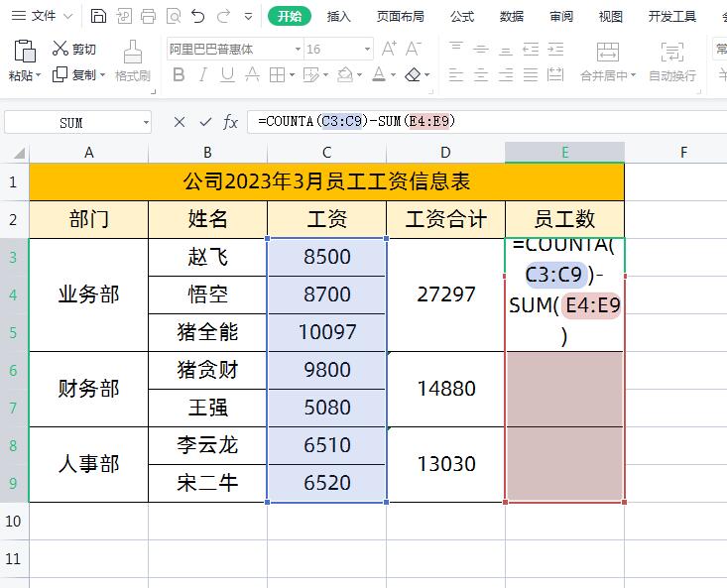Image resolution: width=727 pixels, height=588 pixels.
Task: Click the Paste clipboard icon
Action: [25, 51]
